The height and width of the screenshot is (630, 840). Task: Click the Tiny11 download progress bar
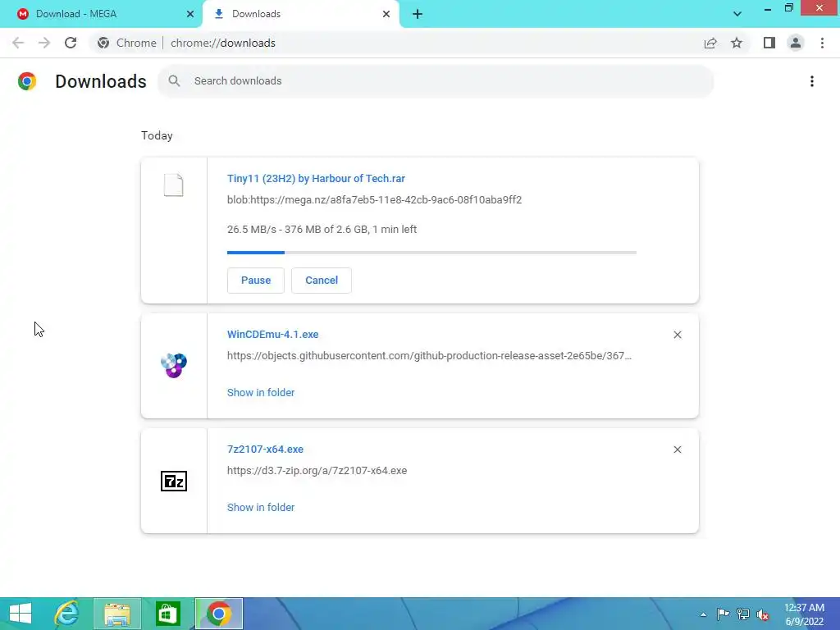click(431, 253)
